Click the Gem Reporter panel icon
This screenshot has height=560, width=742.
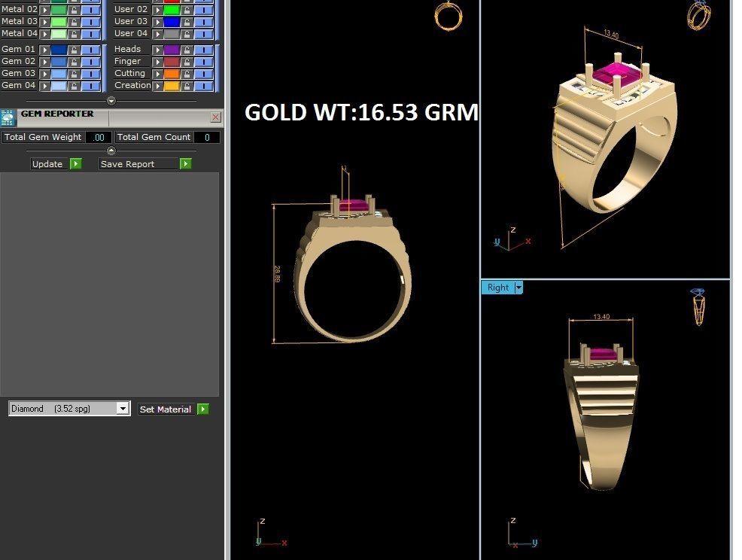pos(8,118)
